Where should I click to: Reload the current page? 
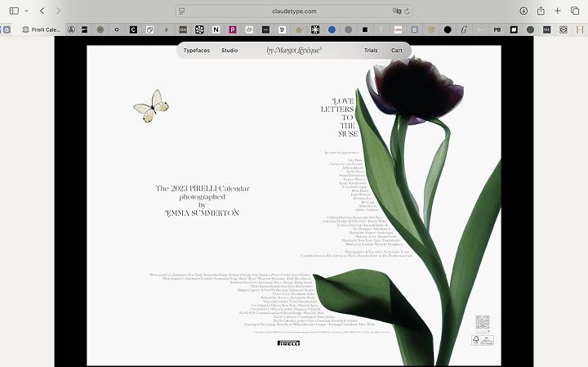point(407,11)
